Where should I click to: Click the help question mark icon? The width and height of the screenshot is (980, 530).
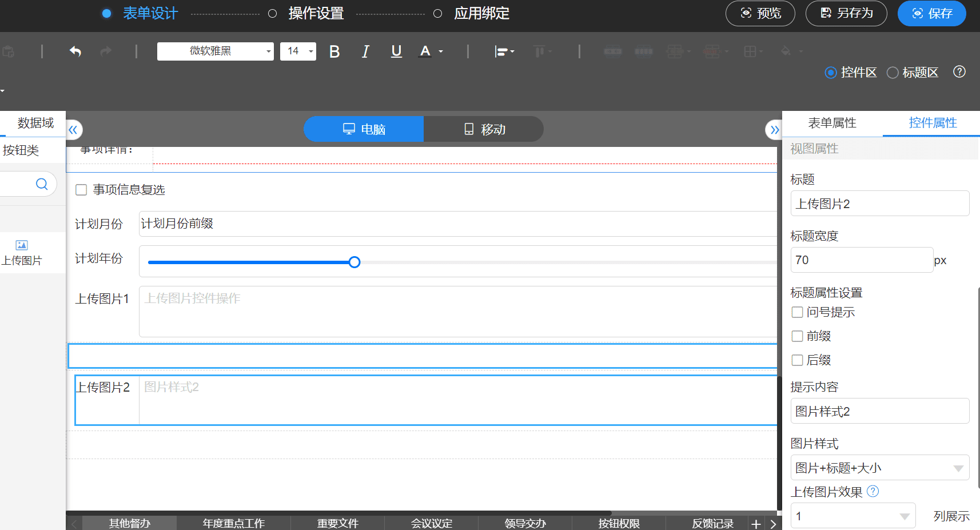coord(959,71)
